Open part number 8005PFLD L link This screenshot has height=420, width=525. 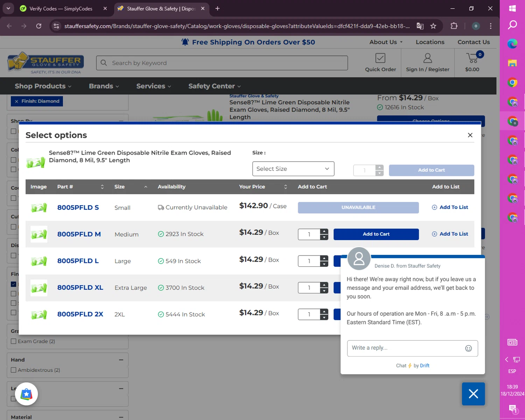[x=78, y=261]
